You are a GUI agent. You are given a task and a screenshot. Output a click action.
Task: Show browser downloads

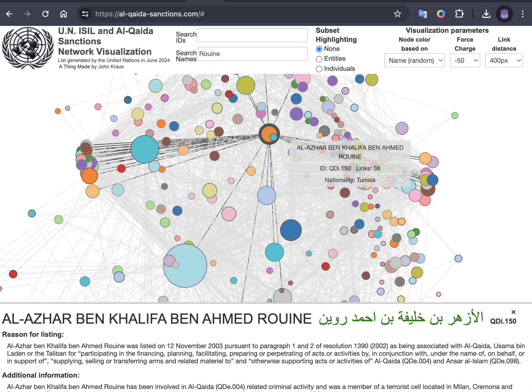tap(486, 14)
